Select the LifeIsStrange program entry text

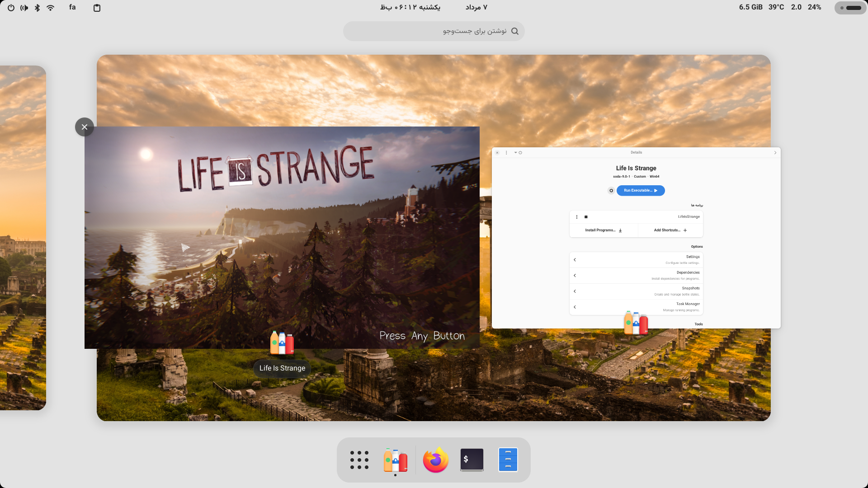pyautogui.click(x=689, y=217)
